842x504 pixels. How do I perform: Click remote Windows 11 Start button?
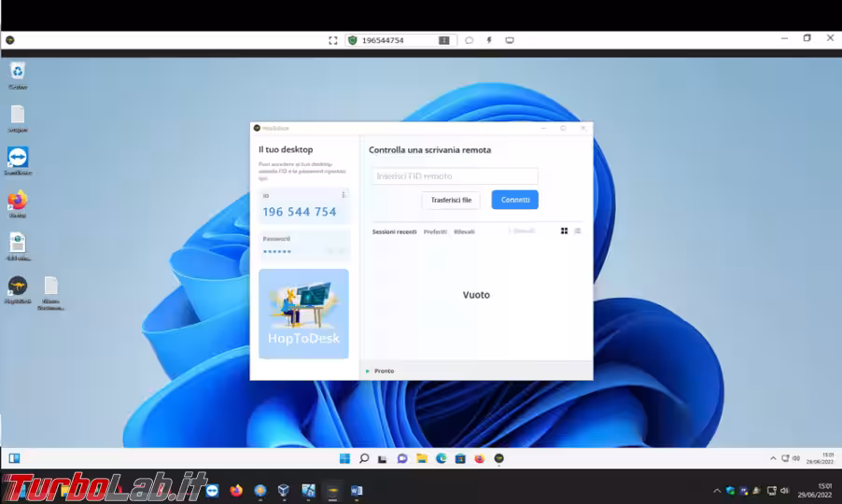pyautogui.click(x=344, y=458)
